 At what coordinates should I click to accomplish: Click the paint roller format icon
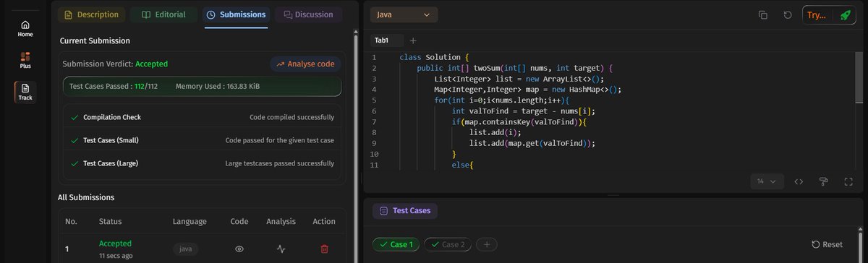point(823,181)
